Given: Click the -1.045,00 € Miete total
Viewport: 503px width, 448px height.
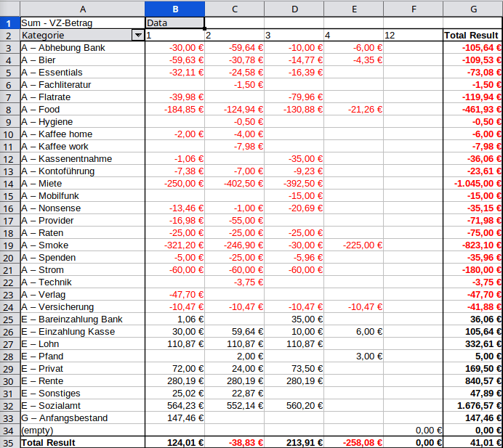Looking at the screenshot, I should 472,183.
